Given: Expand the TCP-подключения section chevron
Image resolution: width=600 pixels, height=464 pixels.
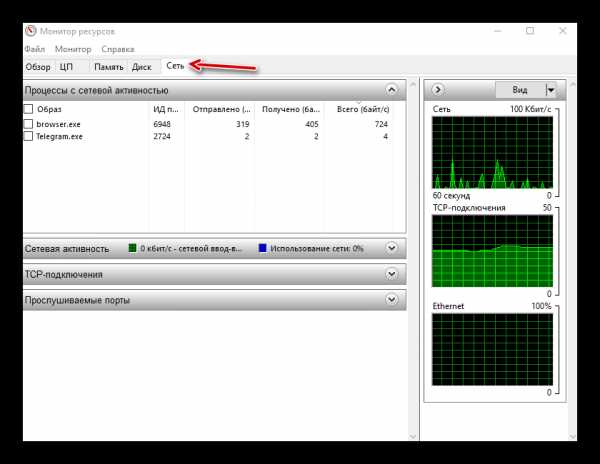Looking at the screenshot, I should (x=391, y=274).
